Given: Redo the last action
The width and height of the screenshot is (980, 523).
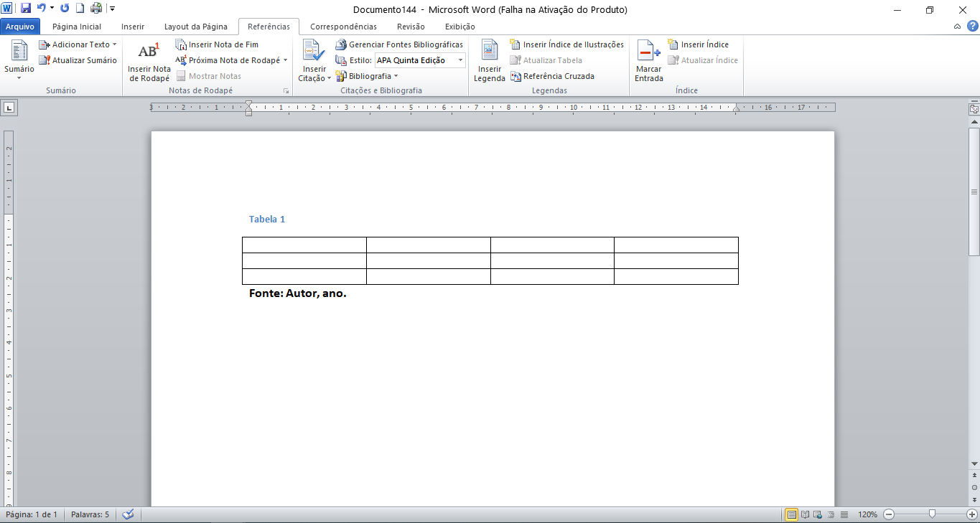Looking at the screenshot, I should point(65,9).
